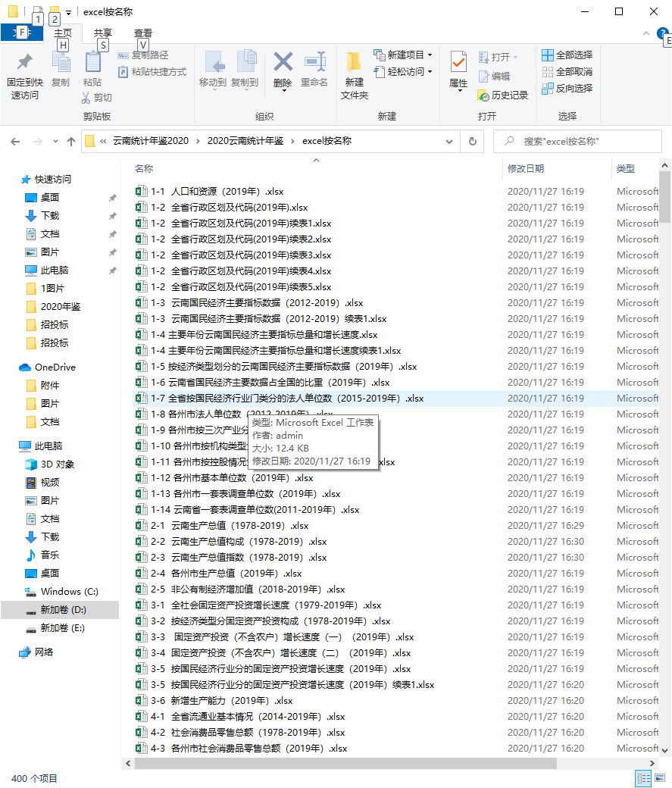This screenshot has height=788, width=672.
Task: Click the horizontal scrollbar of file list
Action: coord(345,764)
